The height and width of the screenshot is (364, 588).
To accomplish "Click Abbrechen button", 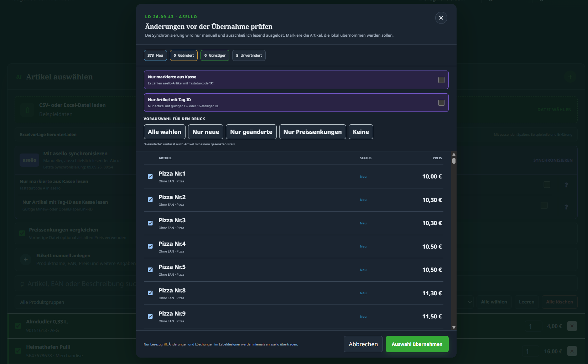I will click(363, 344).
